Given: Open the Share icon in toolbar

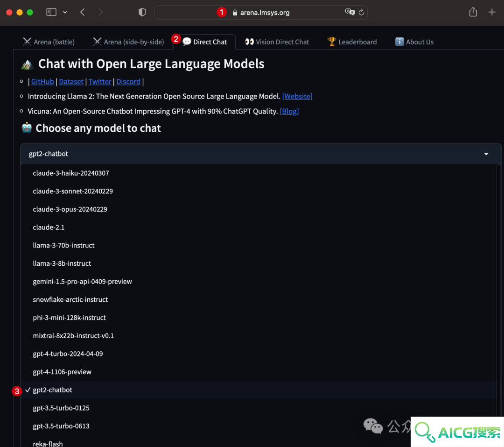Looking at the screenshot, I should click(x=473, y=12).
